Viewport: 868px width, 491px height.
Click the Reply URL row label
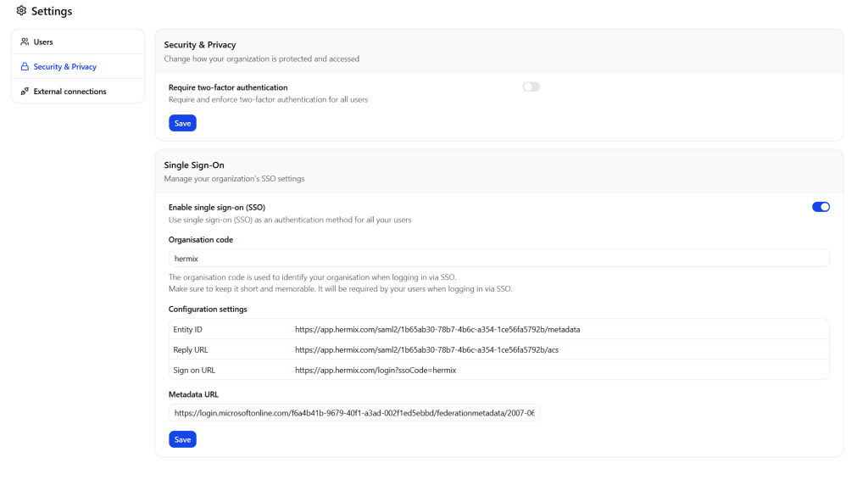click(191, 350)
